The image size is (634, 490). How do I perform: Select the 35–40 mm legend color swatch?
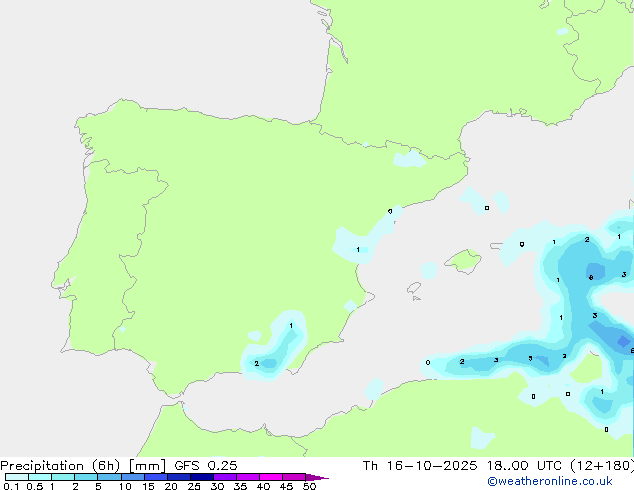pos(248,477)
